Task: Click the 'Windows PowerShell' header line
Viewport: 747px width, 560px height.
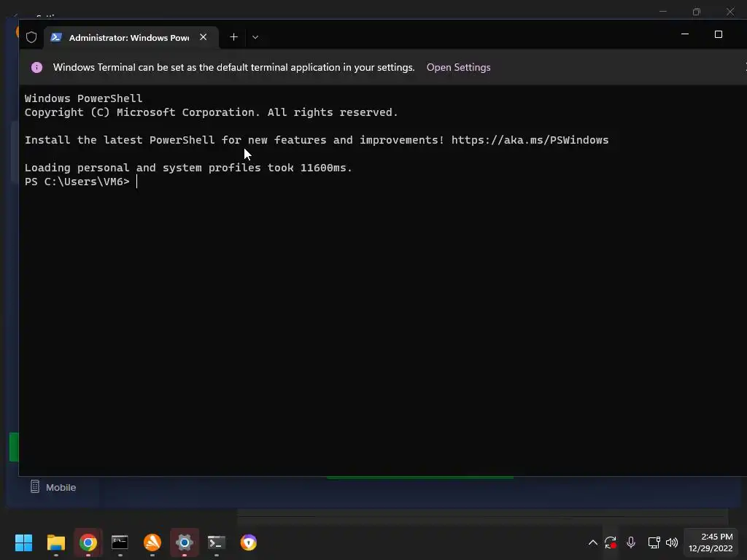Action: pyautogui.click(x=83, y=98)
